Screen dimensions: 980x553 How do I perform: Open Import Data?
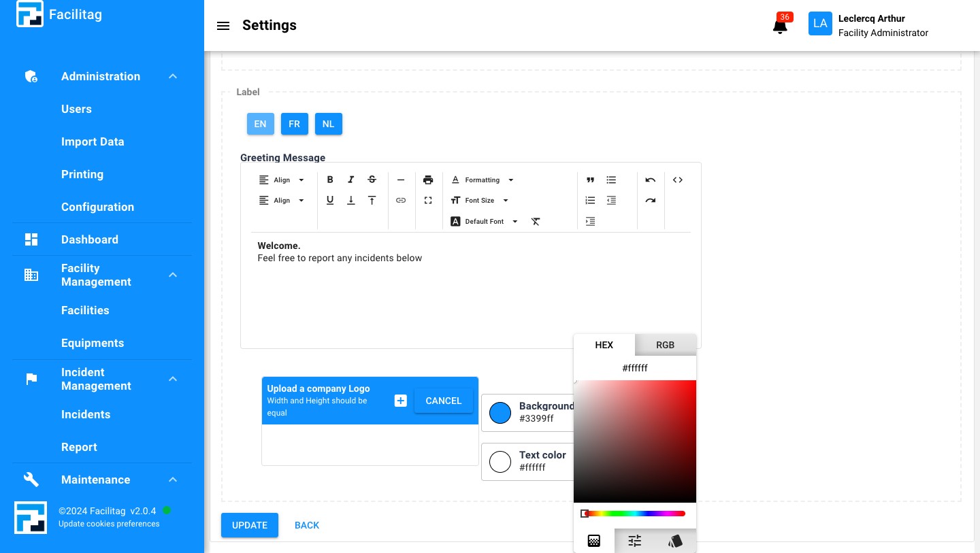pyautogui.click(x=93, y=141)
